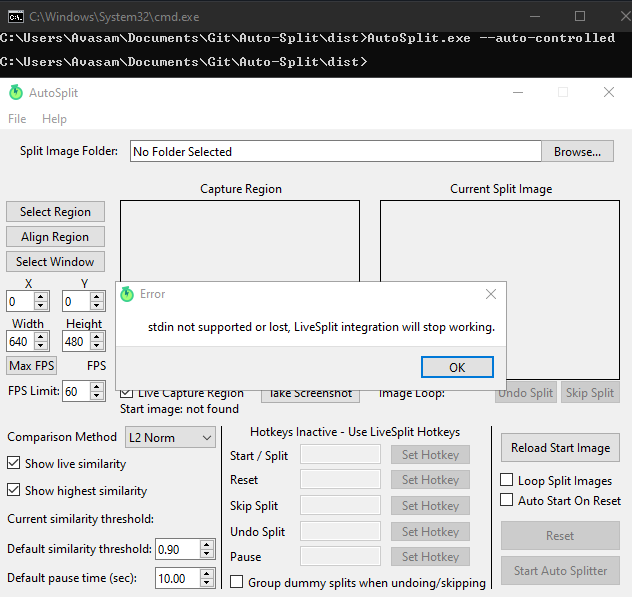This screenshot has height=597, width=632.
Task: Click Select Window button
Action: coord(55,262)
